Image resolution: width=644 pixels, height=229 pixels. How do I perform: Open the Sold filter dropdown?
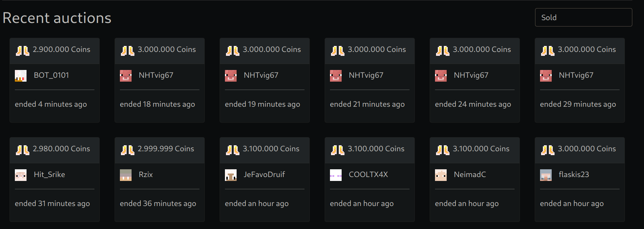583,17
